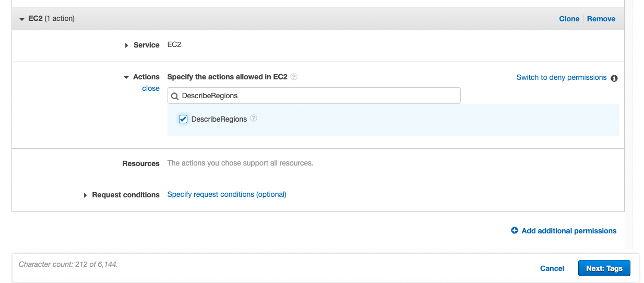Image resolution: width=644 pixels, height=283 pixels.
Task: Click the Resources label
Action: click(141, 163)
